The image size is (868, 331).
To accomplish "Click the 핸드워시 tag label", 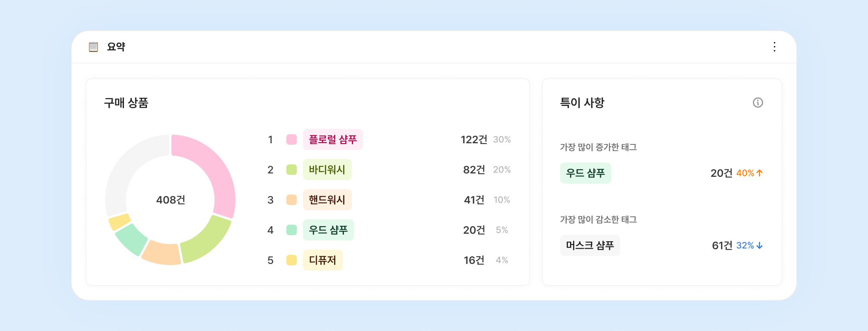I will click(x=327, y=200).
